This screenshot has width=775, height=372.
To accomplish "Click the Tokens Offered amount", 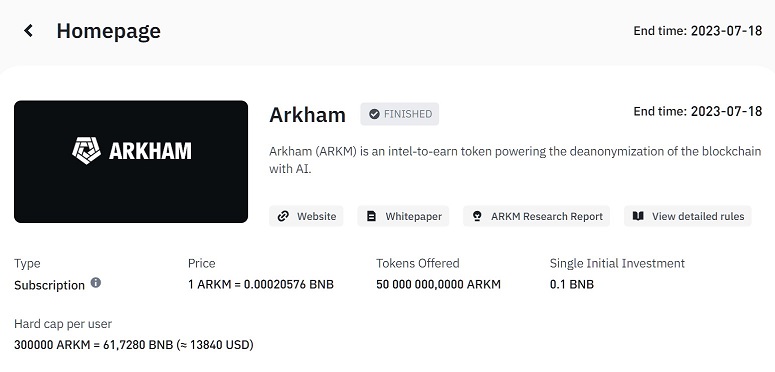I will [x=438, y=285].
